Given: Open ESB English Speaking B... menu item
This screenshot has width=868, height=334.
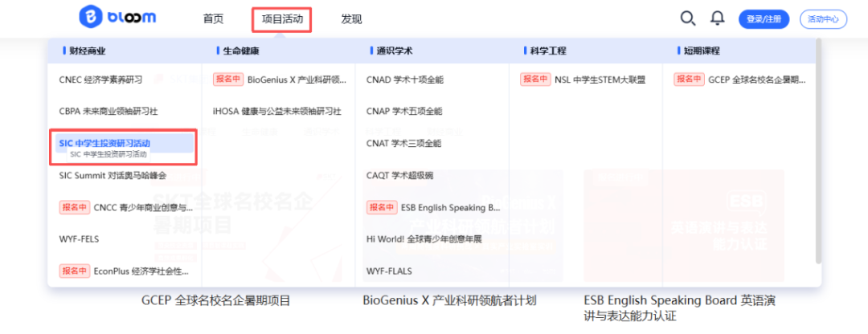Looking at the screenshot, I should click(x=451, y=207).
